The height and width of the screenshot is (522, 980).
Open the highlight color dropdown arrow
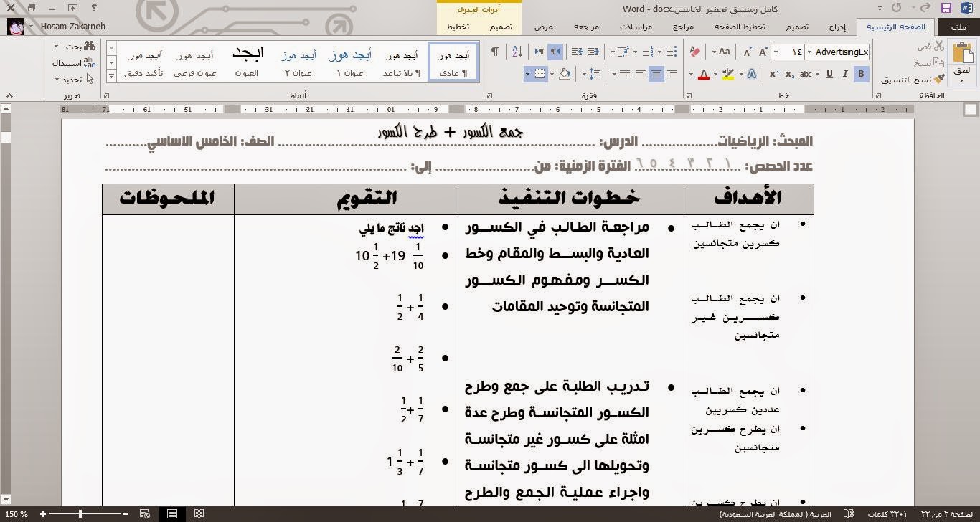click(x=717, y=74)
